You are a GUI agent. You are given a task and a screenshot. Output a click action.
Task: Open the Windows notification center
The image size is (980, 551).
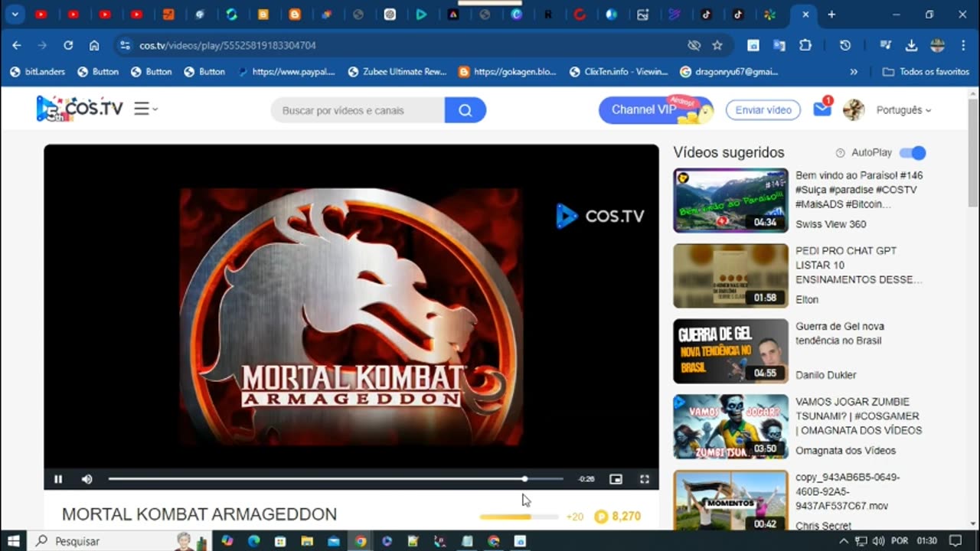point(955,541)
